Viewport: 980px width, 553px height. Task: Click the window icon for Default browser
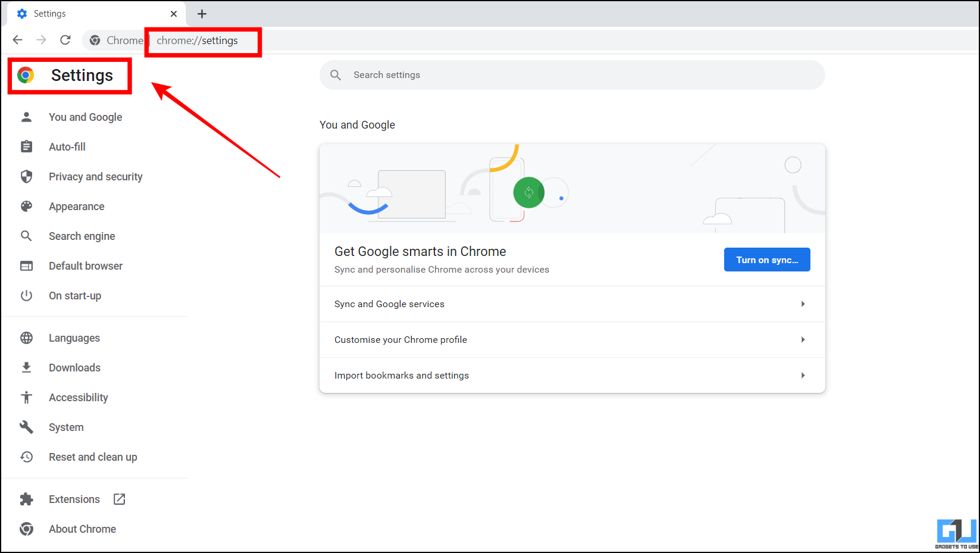(x=26, y=266)
